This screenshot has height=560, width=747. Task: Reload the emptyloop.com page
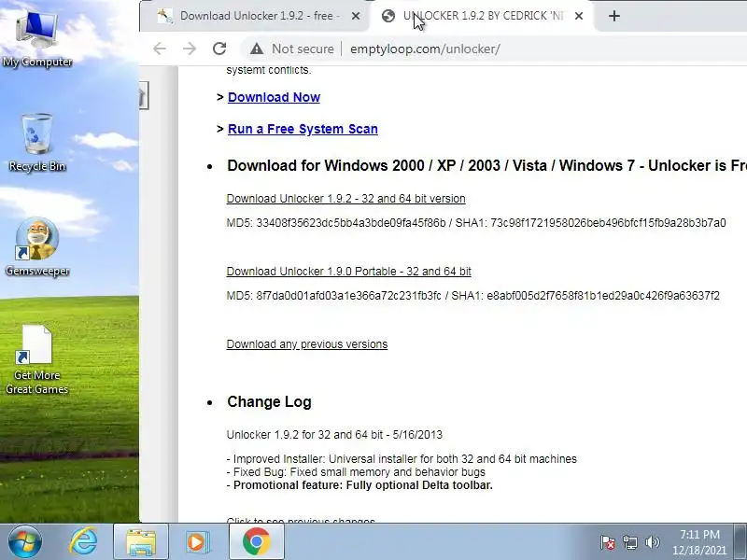[x=219, y=49]
